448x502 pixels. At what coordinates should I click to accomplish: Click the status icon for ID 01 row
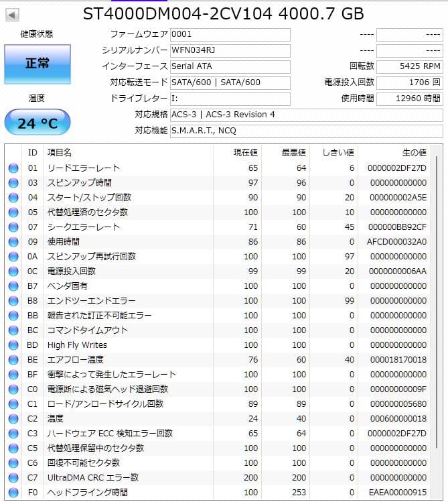point(13,168)
